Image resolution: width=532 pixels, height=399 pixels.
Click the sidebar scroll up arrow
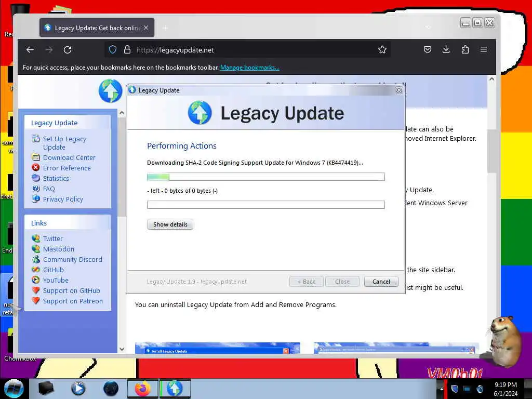click(x=122, y=113)
